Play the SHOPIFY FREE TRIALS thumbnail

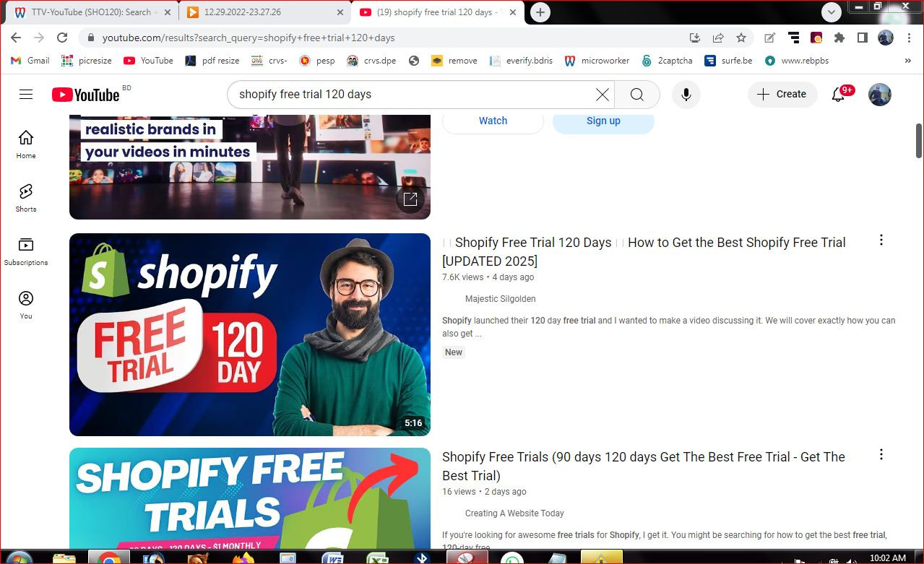click(x=250, y=498)
